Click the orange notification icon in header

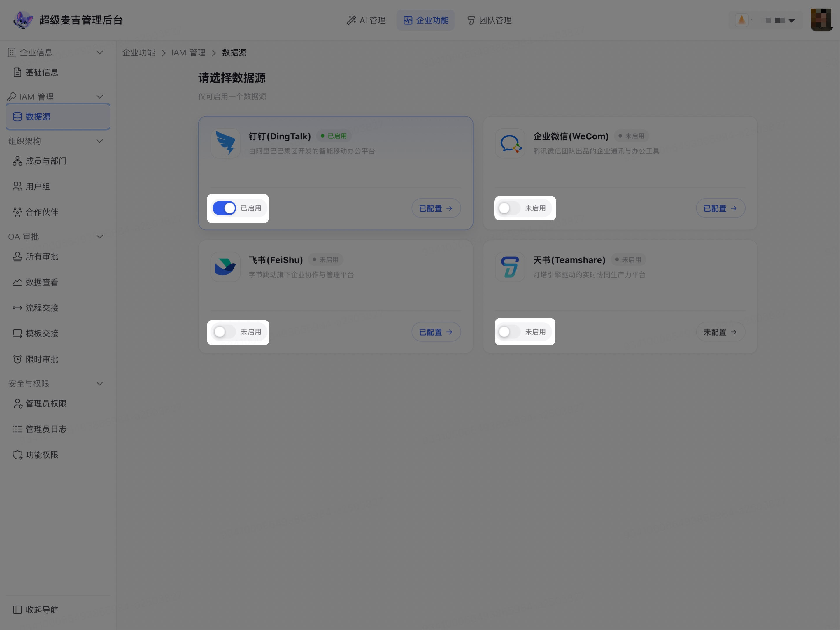tap(742, 20)
